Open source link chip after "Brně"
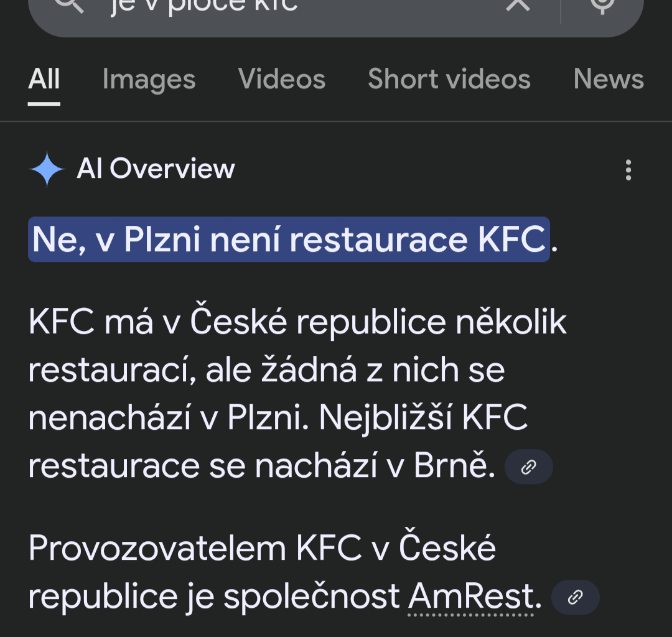672x637 pixels. click(x=528, y=467)
